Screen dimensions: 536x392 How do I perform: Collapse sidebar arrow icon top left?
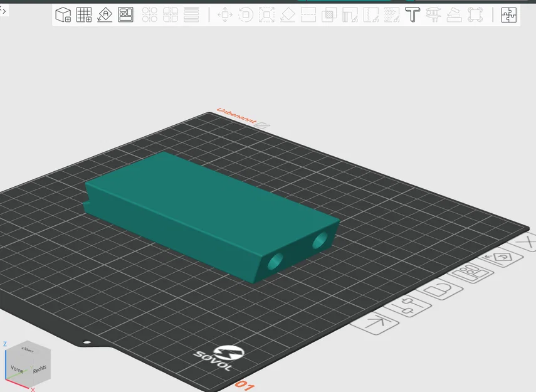[3, 11]
